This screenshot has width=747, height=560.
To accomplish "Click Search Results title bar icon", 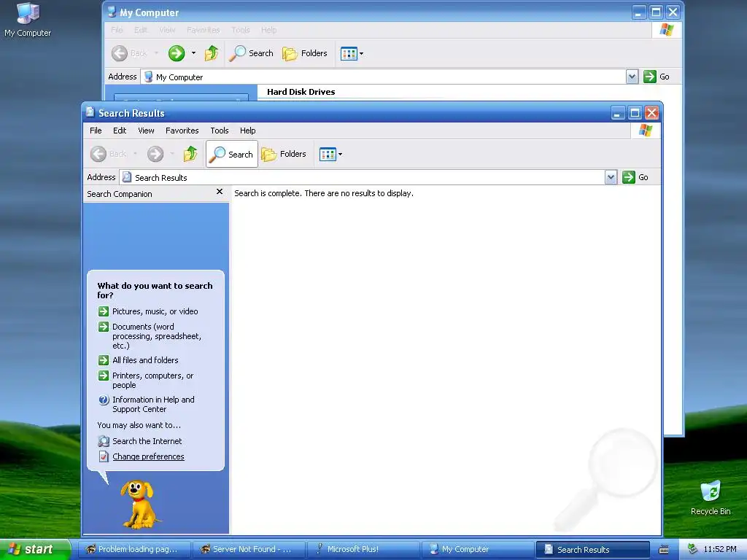I will point(90,112).
